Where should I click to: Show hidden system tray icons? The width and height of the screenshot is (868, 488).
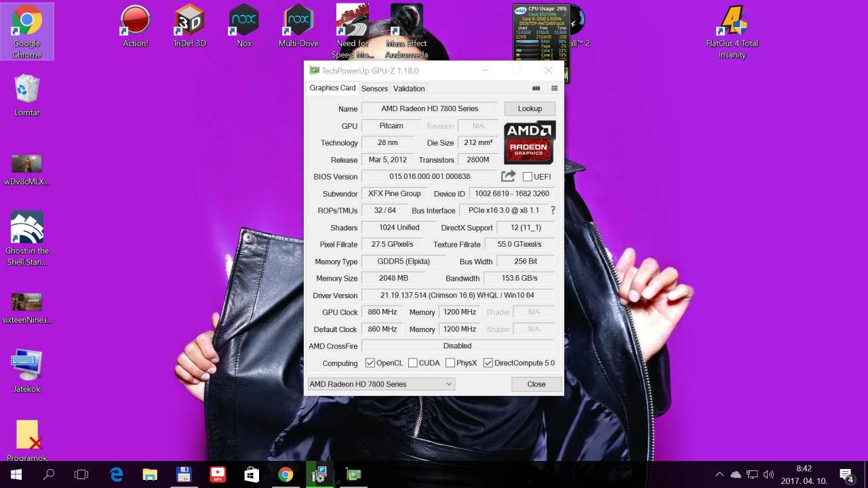719,474
